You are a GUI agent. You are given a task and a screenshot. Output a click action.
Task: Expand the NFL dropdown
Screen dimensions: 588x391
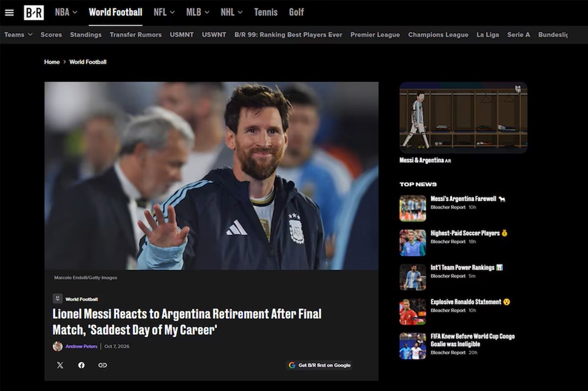(164, 12)
